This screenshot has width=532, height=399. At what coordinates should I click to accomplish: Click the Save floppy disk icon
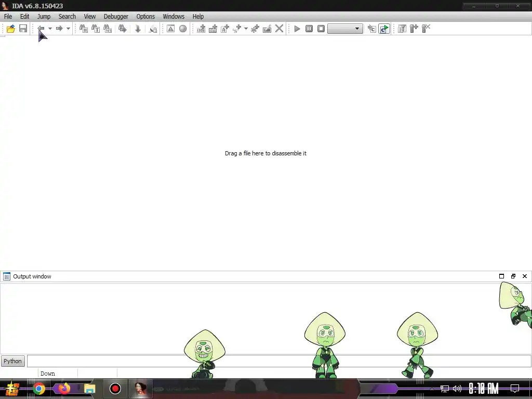coord(23,29)
